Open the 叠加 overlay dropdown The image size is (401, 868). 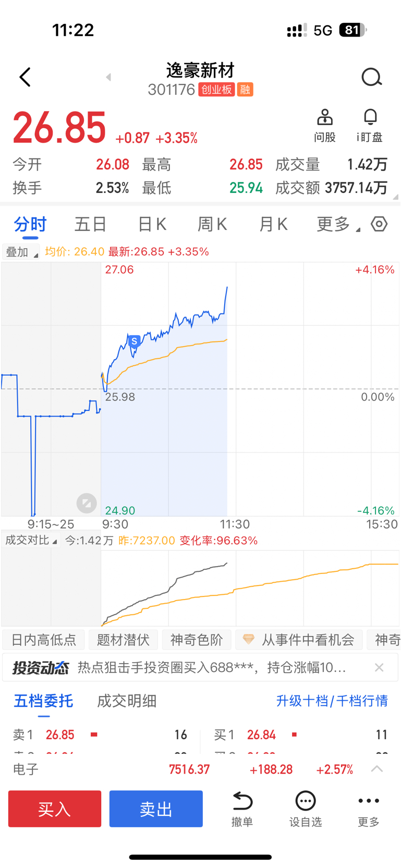point(21,252)
